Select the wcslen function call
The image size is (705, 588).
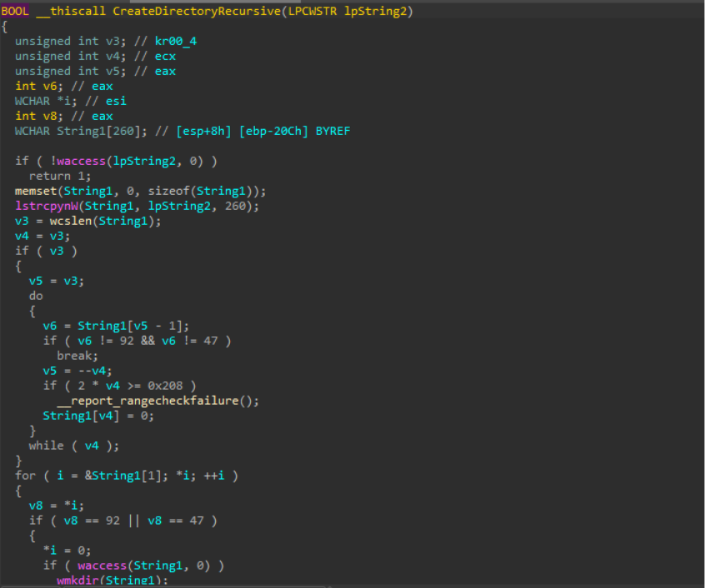[x=71, y=221]
